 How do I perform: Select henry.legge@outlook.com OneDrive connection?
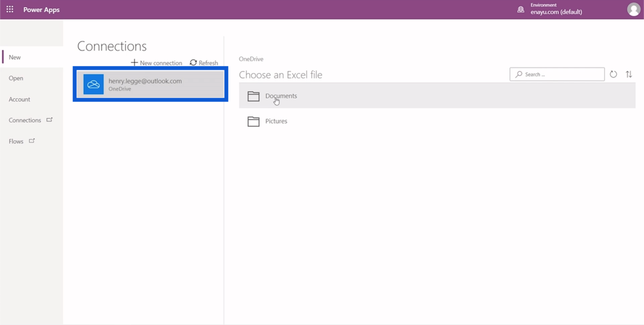click(x=150, y=84)
